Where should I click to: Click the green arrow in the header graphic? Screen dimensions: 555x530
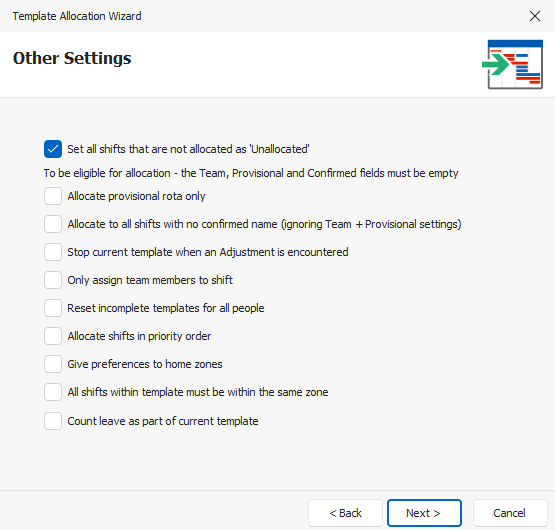496,65
